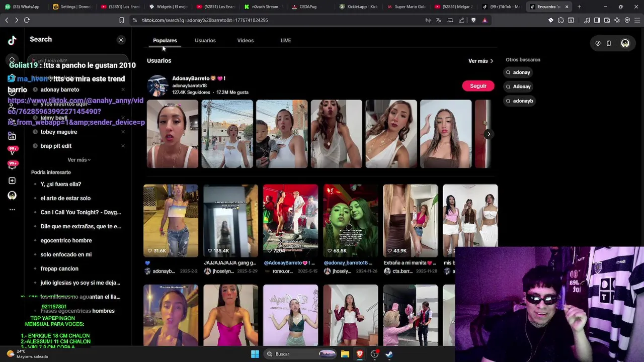Switch to the Usuarios tab
This screenshot has height=362, width=644.
pos(205,40)
